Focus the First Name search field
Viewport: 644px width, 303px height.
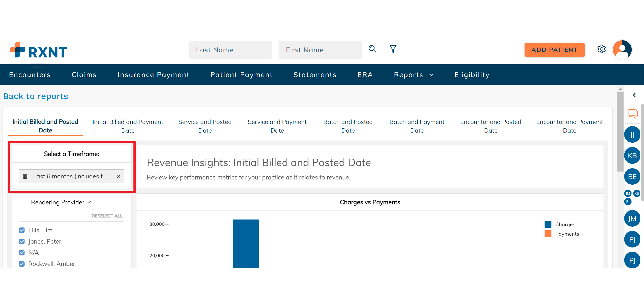pos(320,50)
